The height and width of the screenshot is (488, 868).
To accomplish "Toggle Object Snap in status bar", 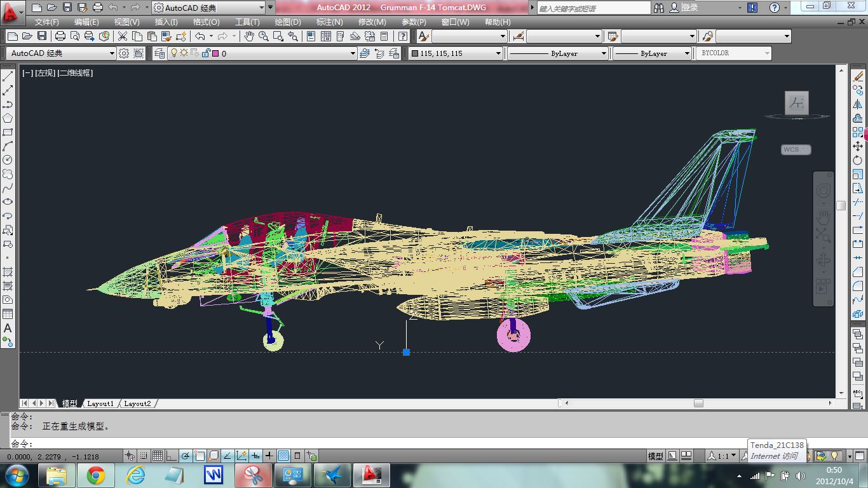I will [x=200, y=456].
